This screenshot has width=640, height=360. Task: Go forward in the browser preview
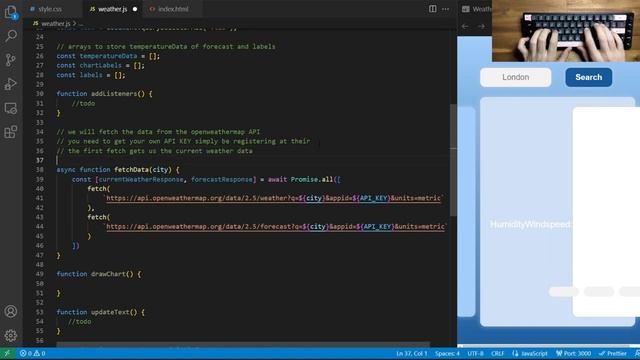coord(481,26)
